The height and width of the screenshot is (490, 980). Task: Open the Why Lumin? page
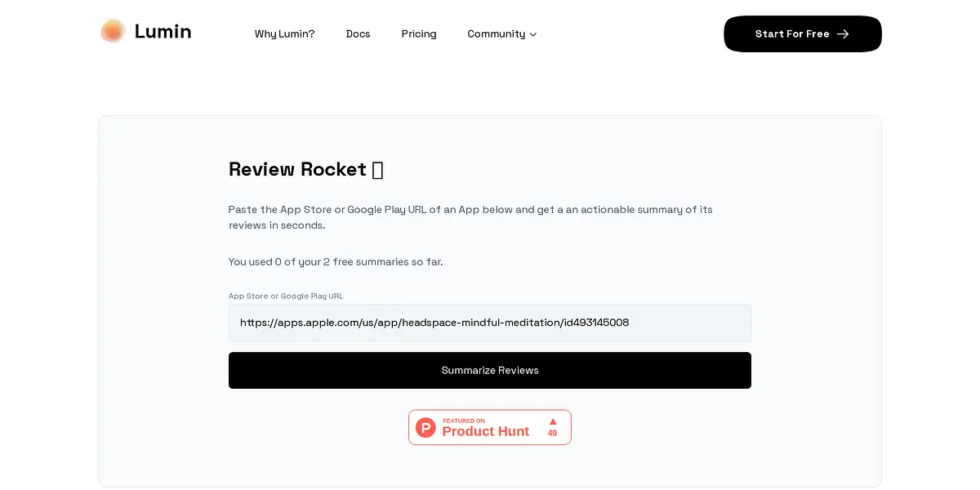click(284, 34)
